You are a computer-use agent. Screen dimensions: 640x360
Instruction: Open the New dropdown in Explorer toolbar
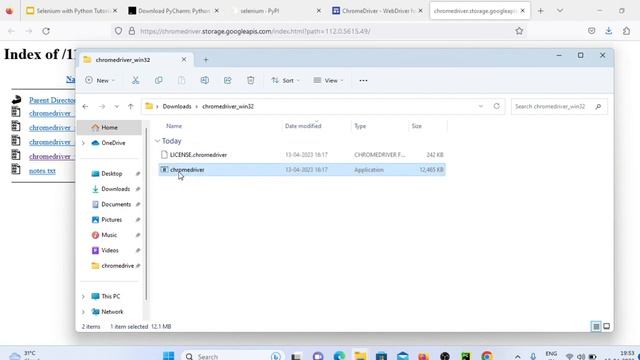(x=100, y=80)
